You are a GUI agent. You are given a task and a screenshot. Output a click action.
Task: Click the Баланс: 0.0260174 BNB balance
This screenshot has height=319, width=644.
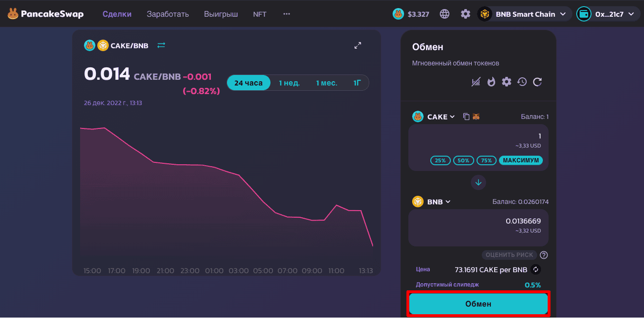[x=520, y=202]
